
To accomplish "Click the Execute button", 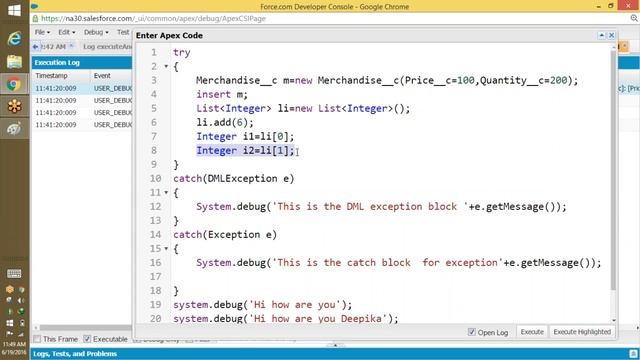I will pyautogui.click(x=532, y=332).
